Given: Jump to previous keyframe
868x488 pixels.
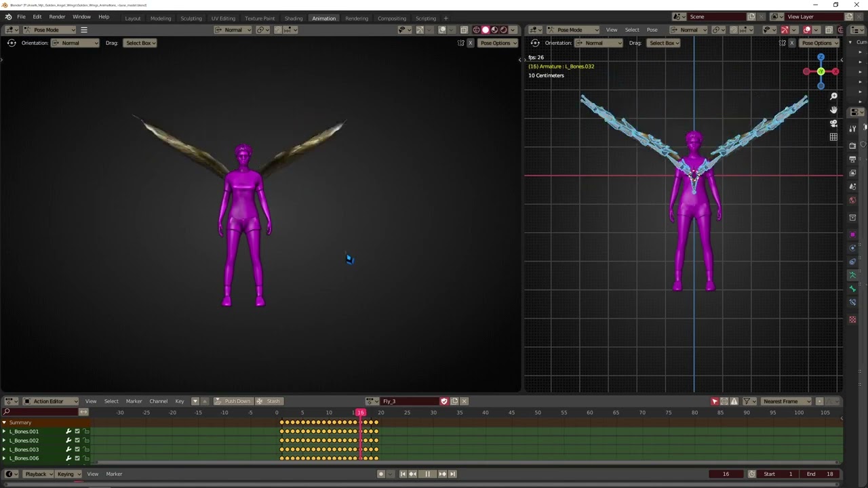Looking at the screenshot, I should click(412, 474).
